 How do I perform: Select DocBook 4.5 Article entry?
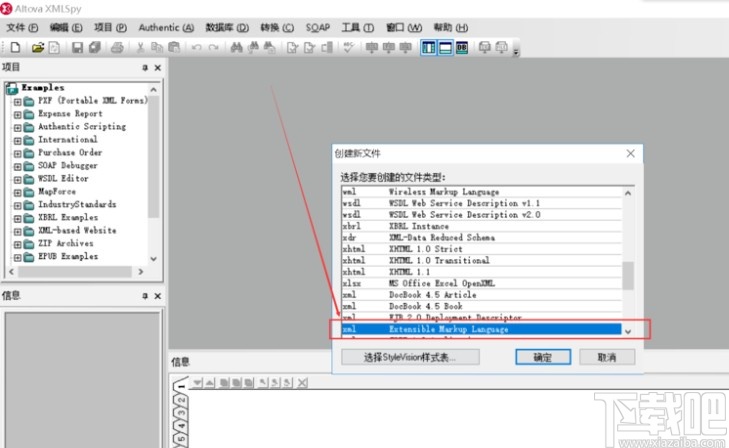[481, 295]
